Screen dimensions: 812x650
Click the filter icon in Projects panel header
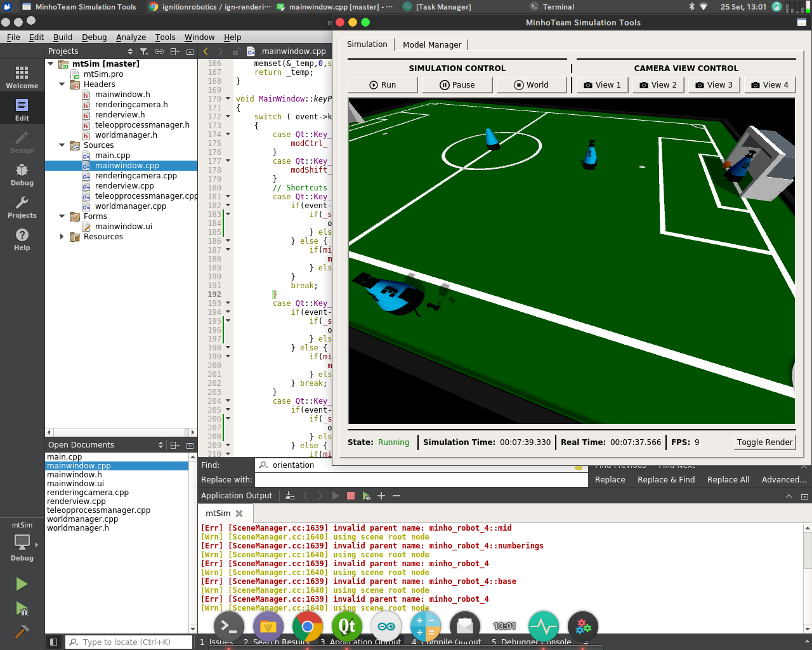[x=144, y=51]
